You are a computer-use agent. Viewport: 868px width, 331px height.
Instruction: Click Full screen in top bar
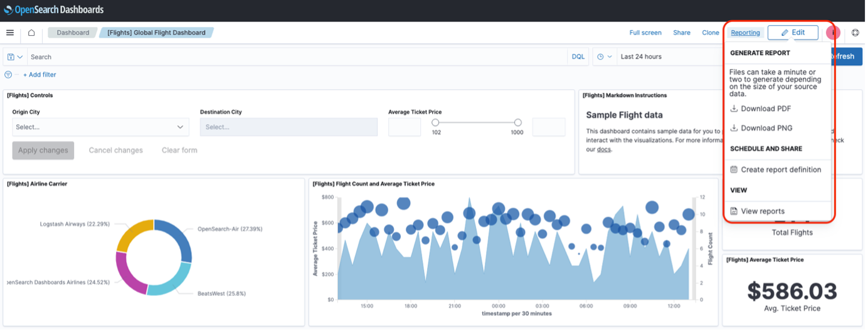click(645, 33)
